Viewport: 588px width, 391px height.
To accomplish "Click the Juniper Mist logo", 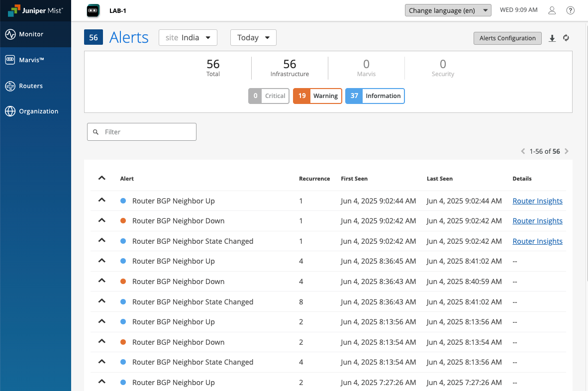I will (x=35, y=10).
